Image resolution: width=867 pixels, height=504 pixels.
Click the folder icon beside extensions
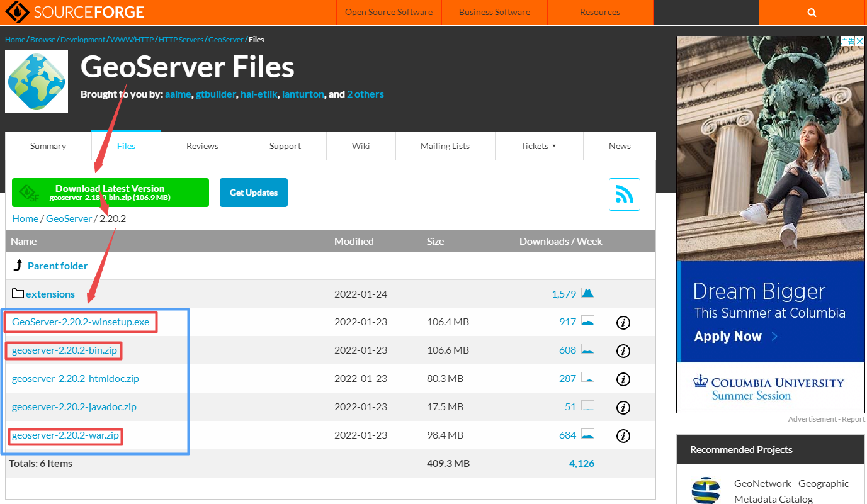(16, 293)
